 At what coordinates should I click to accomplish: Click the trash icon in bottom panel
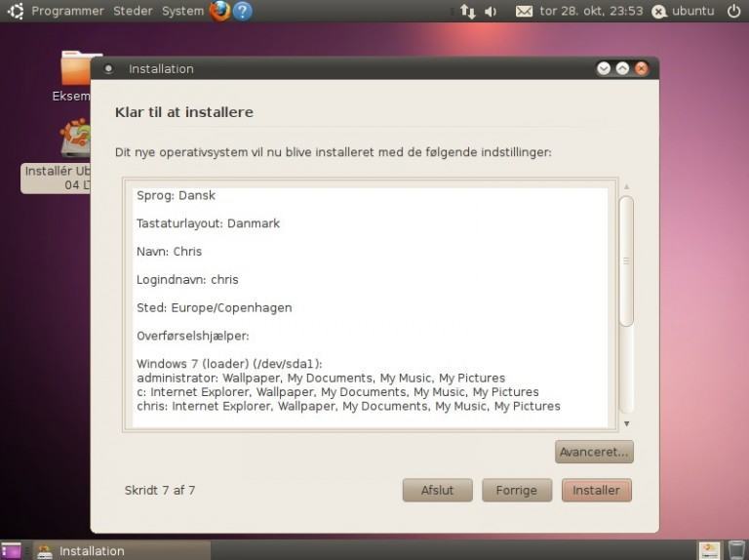point(736,550)
